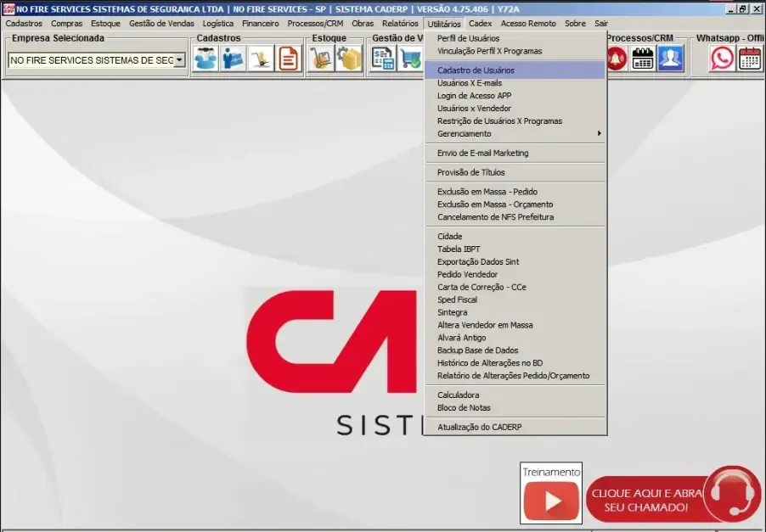
Task: Choose Provisão de Títulos
Action: pos(515,172)
